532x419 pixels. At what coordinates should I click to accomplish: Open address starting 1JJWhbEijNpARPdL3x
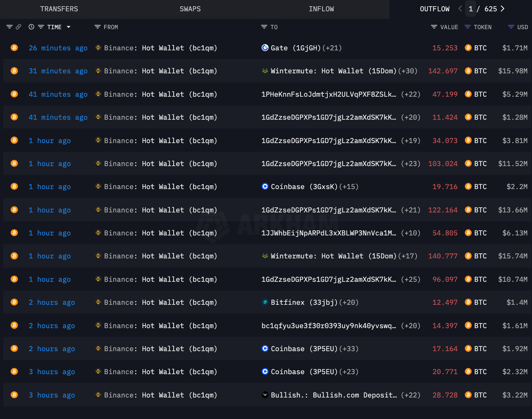pos(329,233)
